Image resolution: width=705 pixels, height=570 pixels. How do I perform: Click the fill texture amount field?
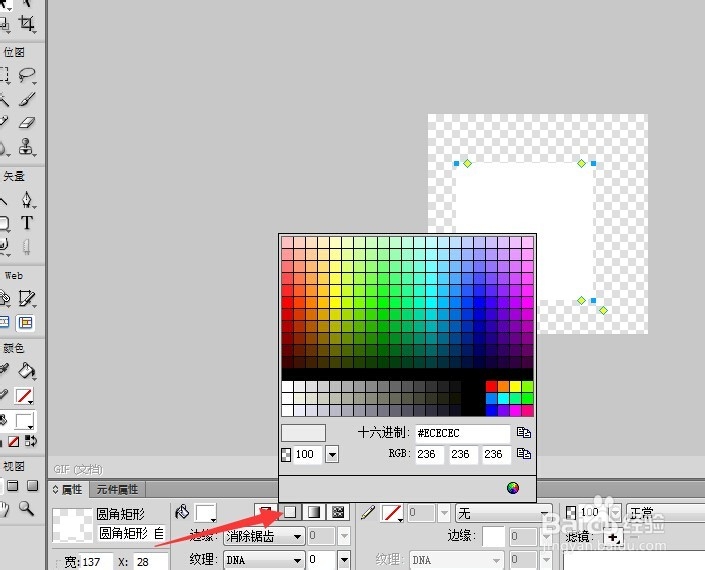point(322,560)
